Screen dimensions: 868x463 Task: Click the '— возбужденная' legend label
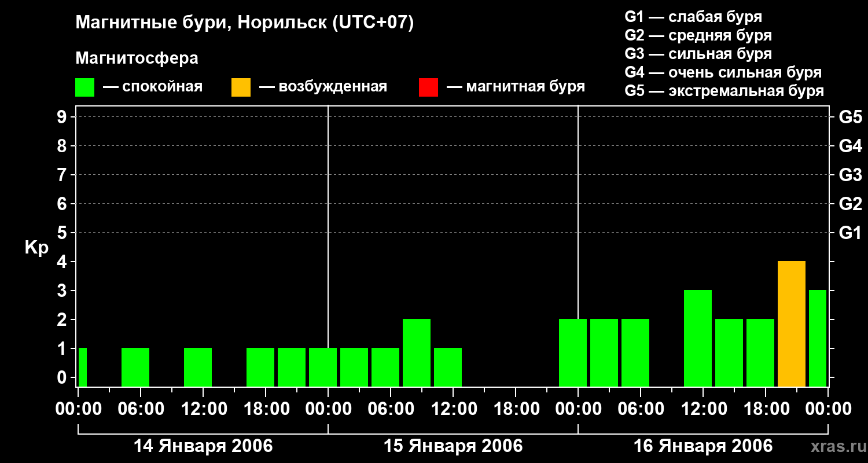323,87
